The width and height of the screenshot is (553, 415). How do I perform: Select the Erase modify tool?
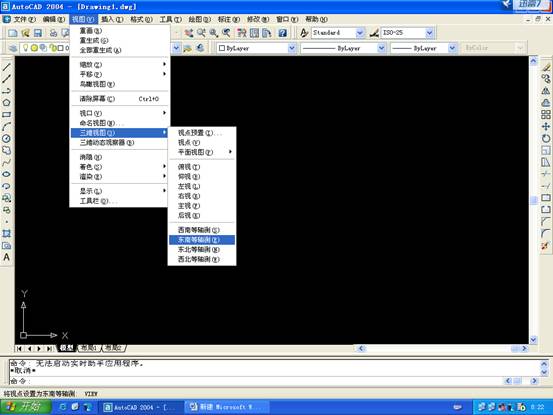[546, 67]
